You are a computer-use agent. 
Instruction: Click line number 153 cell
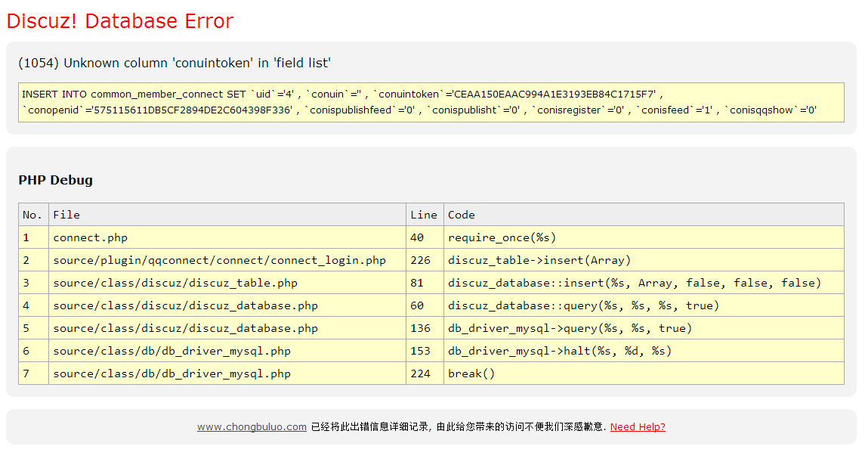425,351
